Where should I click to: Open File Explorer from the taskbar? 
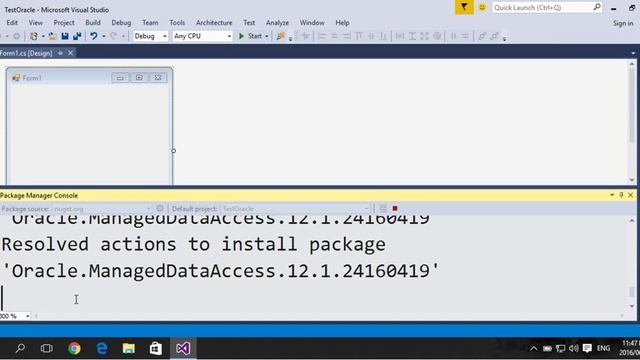click(x=129, y=348)
